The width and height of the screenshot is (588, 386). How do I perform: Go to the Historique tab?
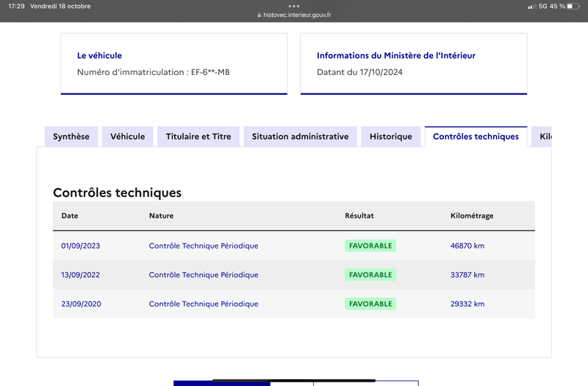pos(391,137)
